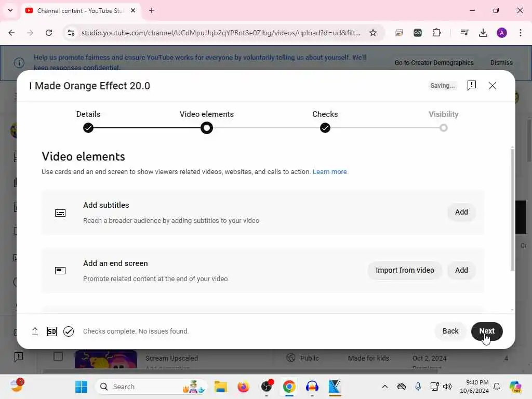Click the infinity-symbol extension icon
The height and width of the screenshot is (399, 532).
click(418, 33)
